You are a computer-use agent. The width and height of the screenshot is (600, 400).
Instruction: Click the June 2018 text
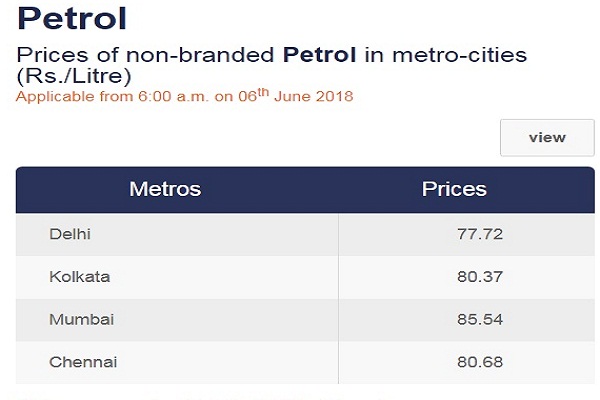(x=313, y=96)
